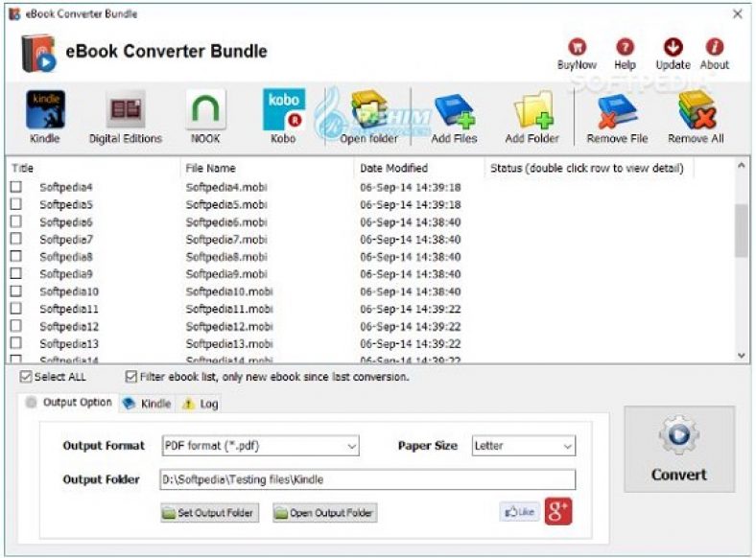Image resolution: width=756 pixels, height=558 pixels.
Task: Open the Kindle source icon
Action: [x=45, y=109]
